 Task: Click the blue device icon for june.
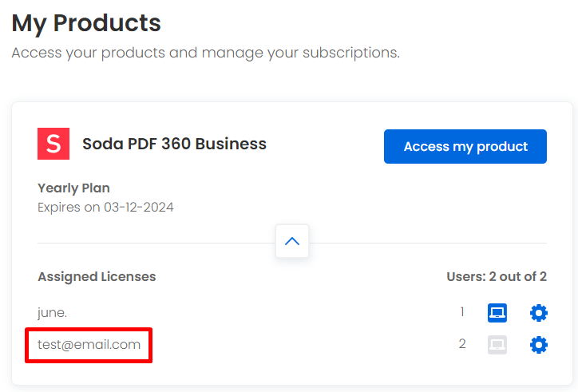coord(497,313)
